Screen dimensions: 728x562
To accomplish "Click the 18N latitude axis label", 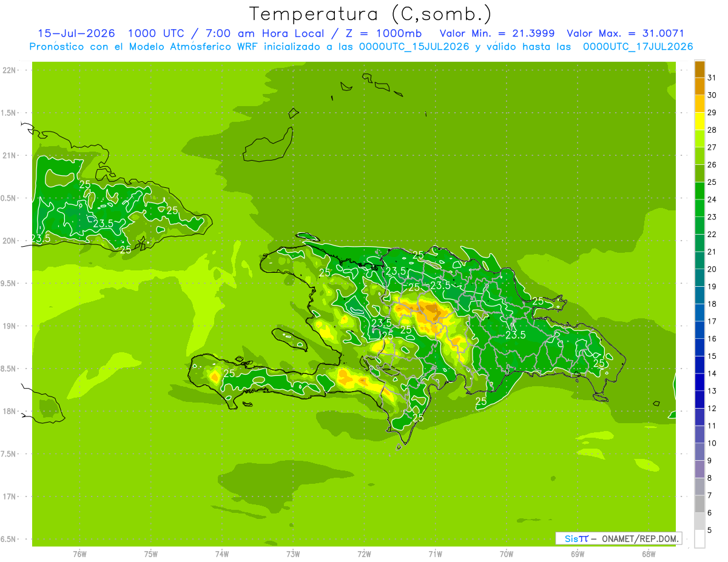I will tap(8, 411).
